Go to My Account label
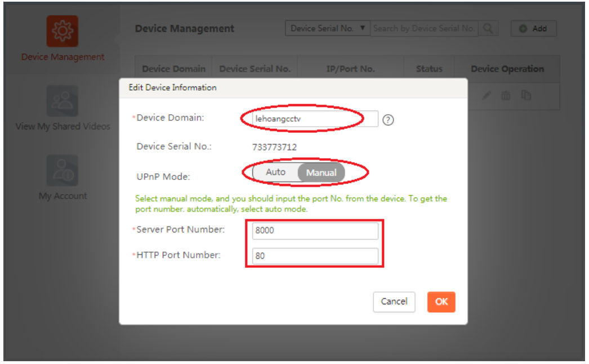 [63, 196]
